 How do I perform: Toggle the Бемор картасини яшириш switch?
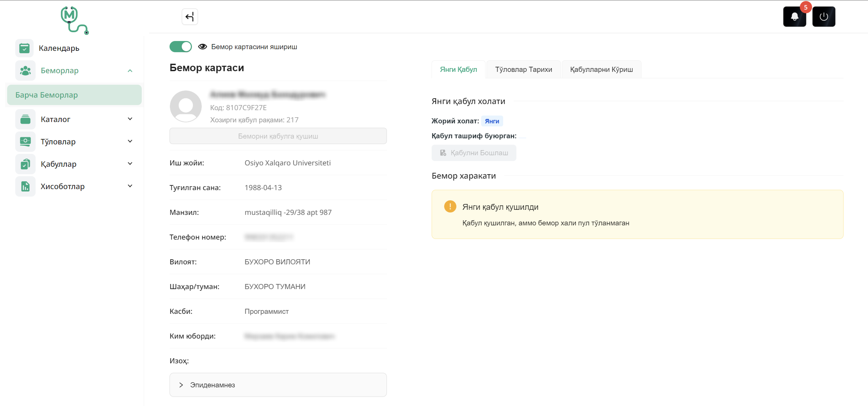tap(181, 47)
